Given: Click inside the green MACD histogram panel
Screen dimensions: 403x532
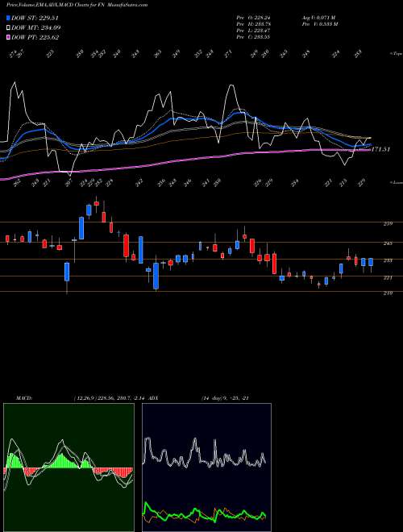Looking at the screenshot, I should pos(69,468).
